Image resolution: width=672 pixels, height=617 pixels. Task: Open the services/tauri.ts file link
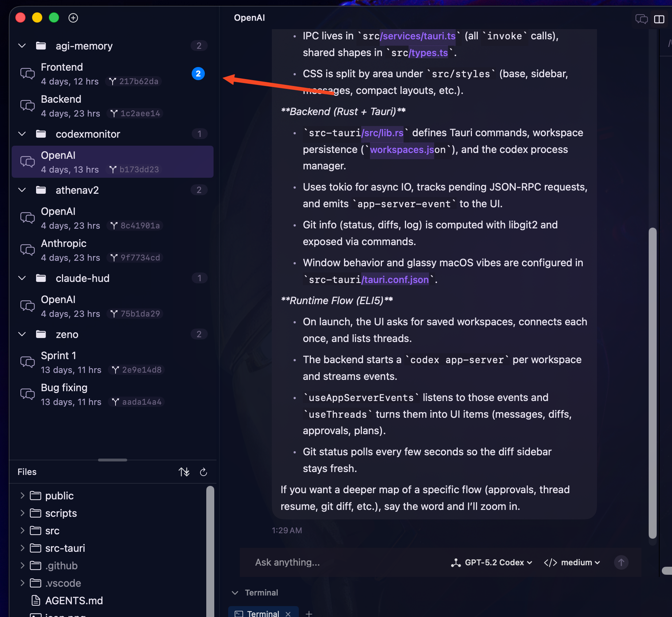pyautogui.click(x=418, y=36)
